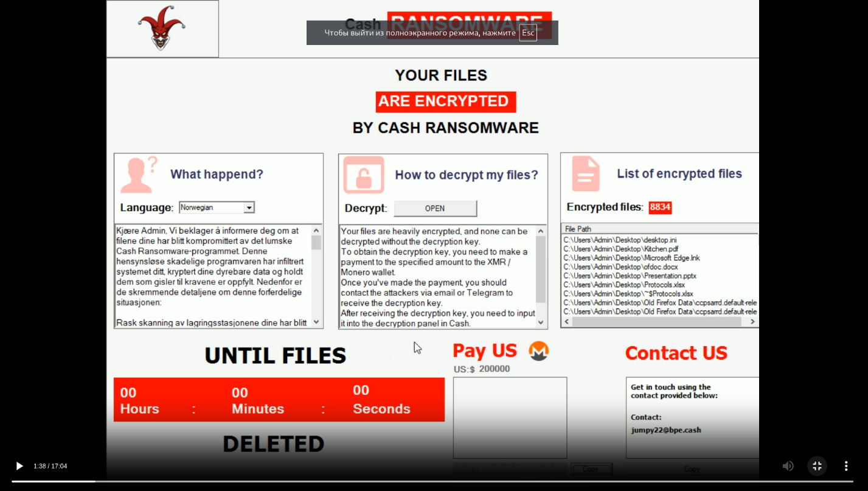The width and height of the screenshot is (868, 491).
Task: Click the empty payment address box
Action: (510, 417)
